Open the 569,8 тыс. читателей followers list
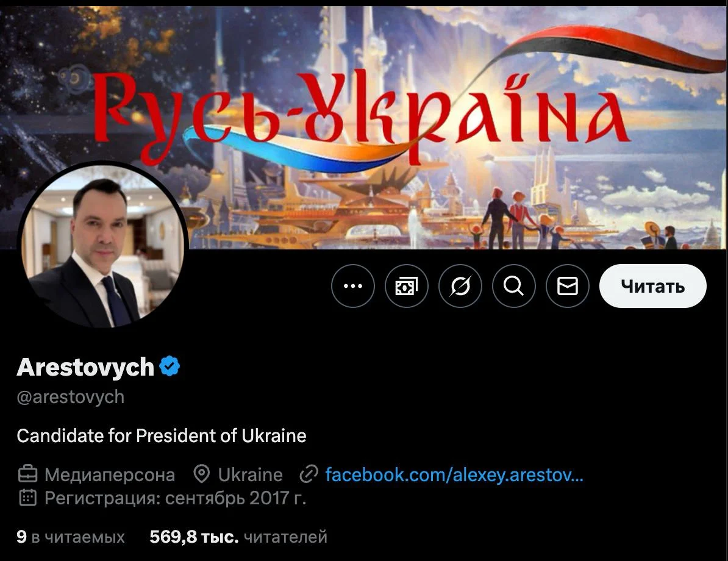This screenshot has width=728, height=561. [238, 537]
